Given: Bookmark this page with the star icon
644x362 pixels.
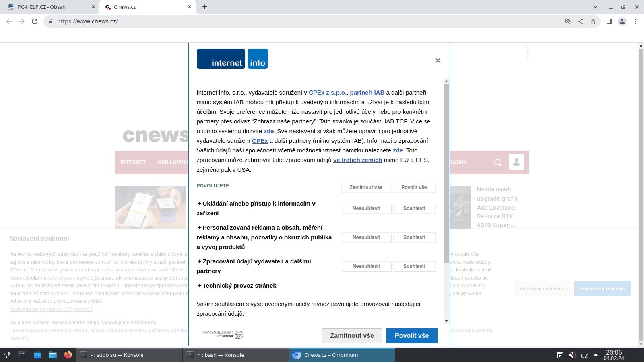Looking at the screenshot, I should click(593, 21).
